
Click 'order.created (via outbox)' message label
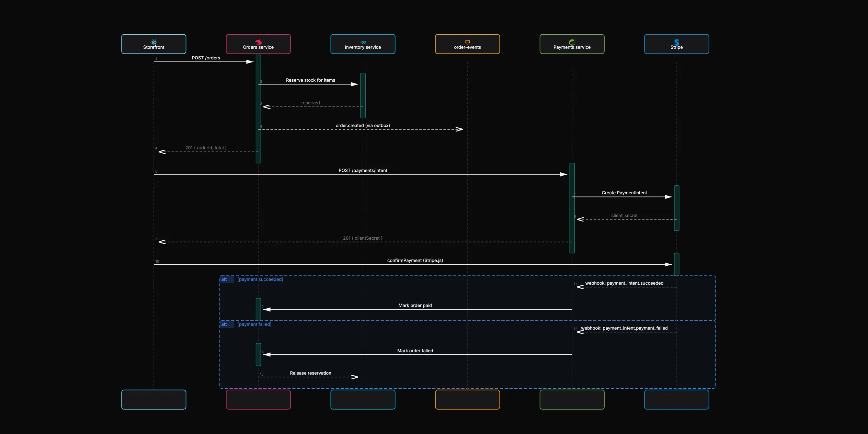pos(363,126)
